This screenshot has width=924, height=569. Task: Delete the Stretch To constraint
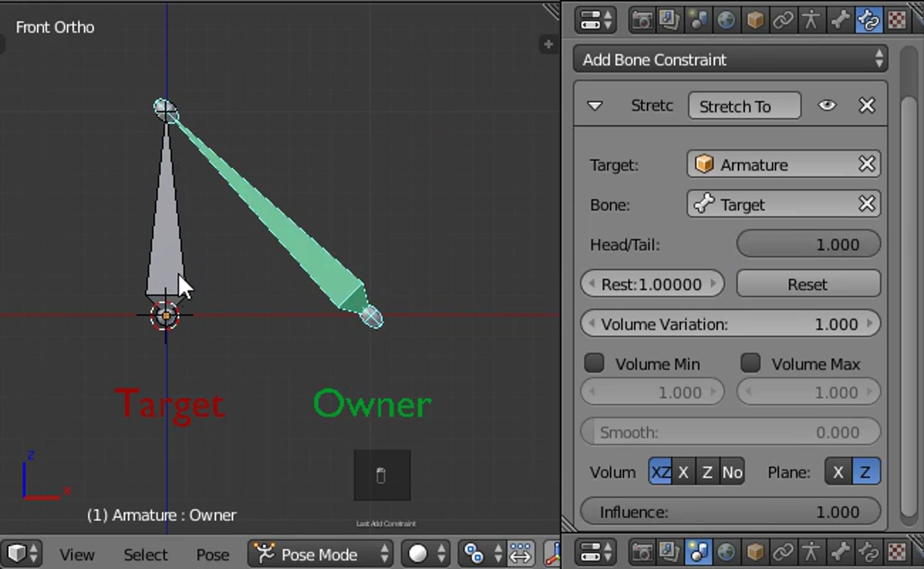[867, 105]
